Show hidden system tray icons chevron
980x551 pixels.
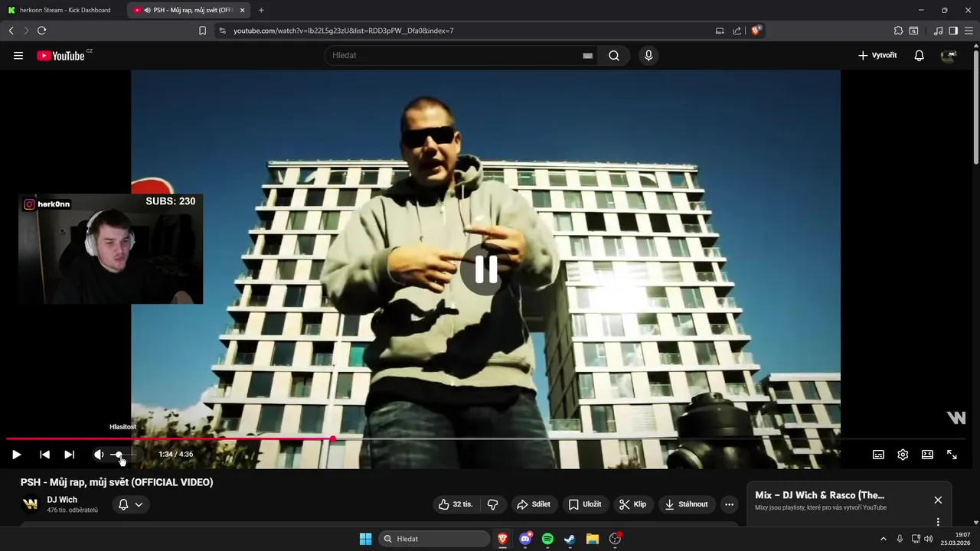point(883,539)
